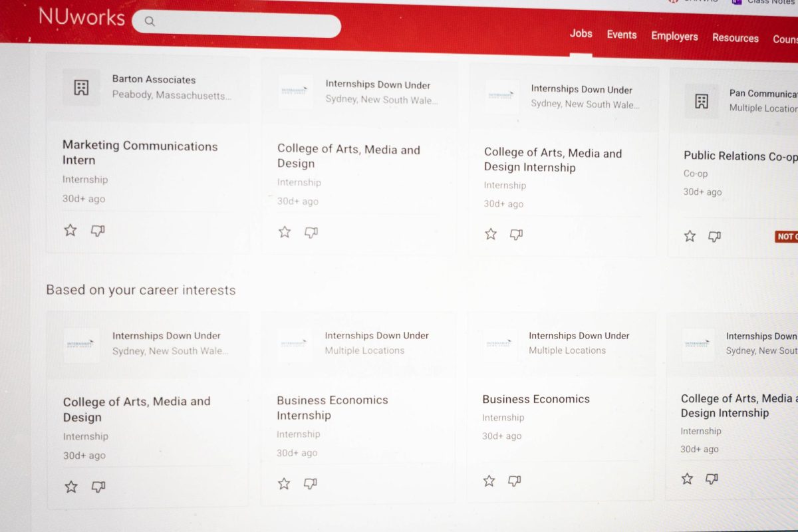The image size is (798, 532).
Task: Click the magnifier icon in the search bar
Action: (150, 21)
